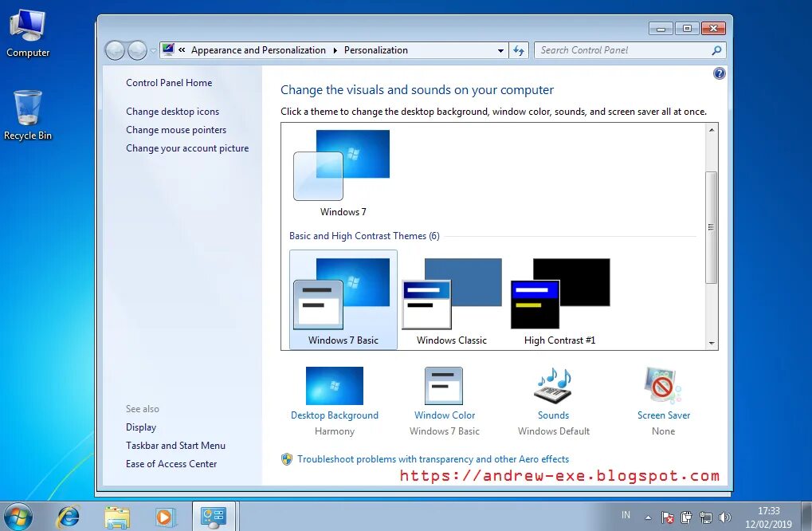The image size is (812, 531).
Task: Click the search magnifier icon
Action: coord(716,50)
